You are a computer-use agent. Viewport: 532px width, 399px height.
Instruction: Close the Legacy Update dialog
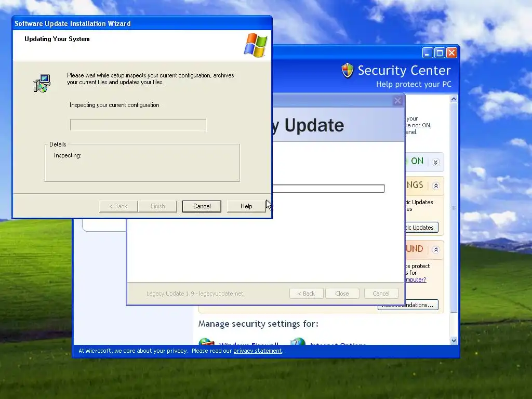pyautogui.click(x=397, y=101)
